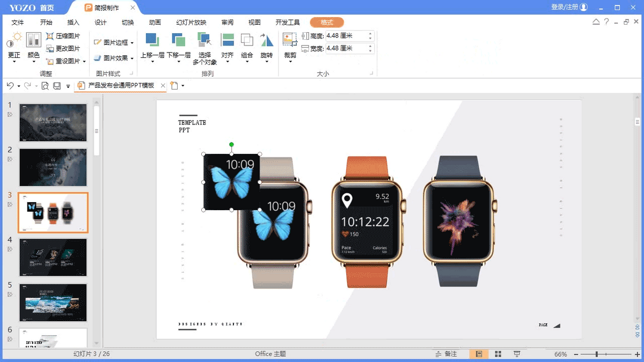Click the redo arrow in quick toolbar
Image resolution: width=644 pixels, height=362 pixels.
click(27, 86)
